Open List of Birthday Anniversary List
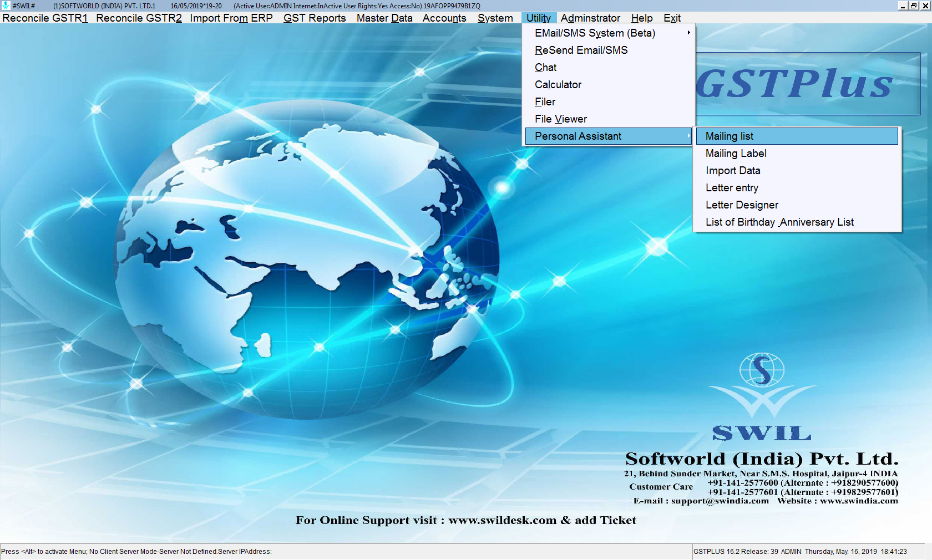 [797, 222]
